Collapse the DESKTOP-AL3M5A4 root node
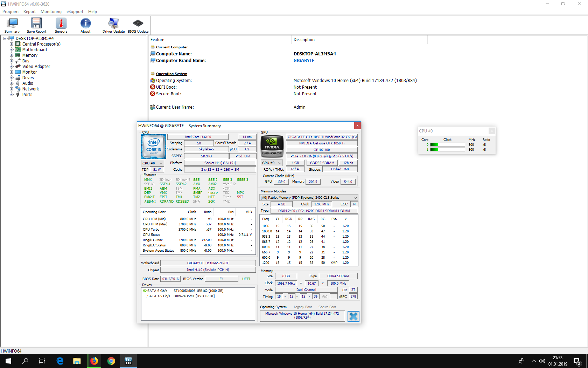Screen dimensions: 588x368 [x=5, y=39]
